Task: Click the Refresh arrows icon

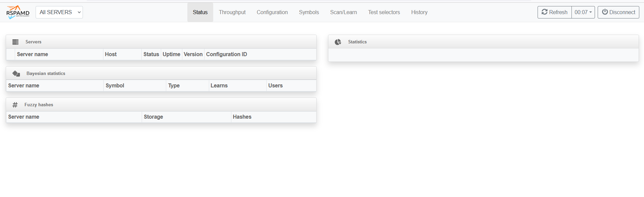Action: click(x=545, y=12)
